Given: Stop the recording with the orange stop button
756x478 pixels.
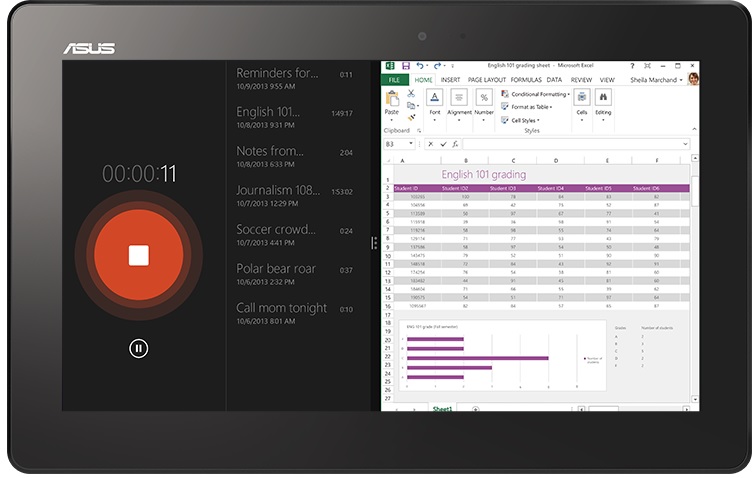Looking at the screenshot, I should click(x=139, y=255).
